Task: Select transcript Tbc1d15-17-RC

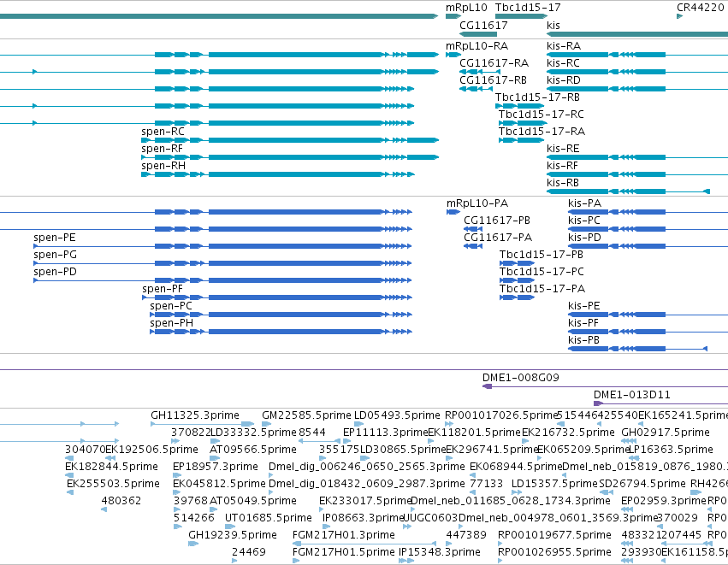Action: click(x=541, y=115)
